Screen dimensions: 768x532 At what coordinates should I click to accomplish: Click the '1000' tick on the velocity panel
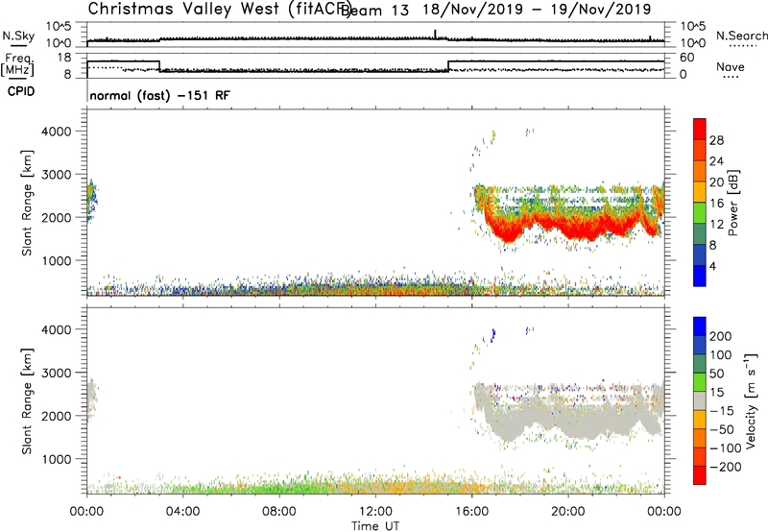click(57, 459)
